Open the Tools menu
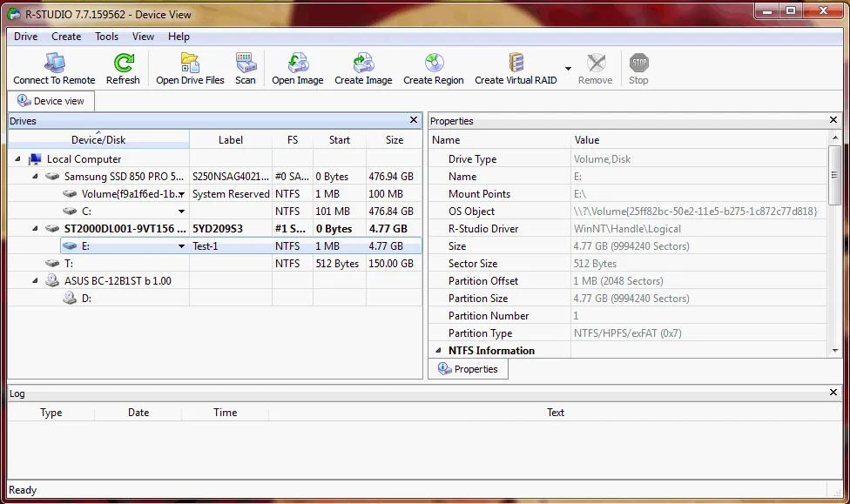The image size is (850, 504). coord(106,37)
